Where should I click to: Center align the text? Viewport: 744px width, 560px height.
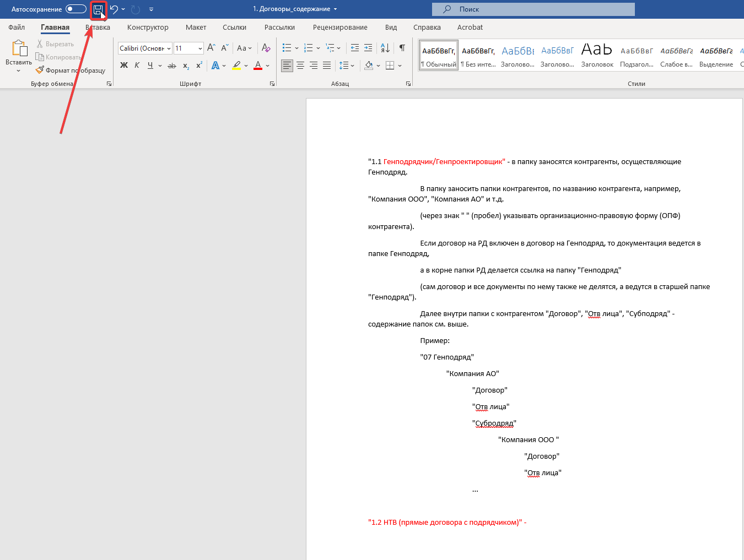pyautogui.click(x=300, y=66)
